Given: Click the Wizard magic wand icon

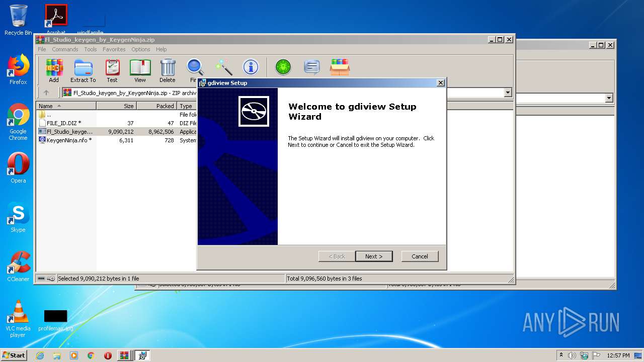Looking at the screenshot, I should pyautogui.click(x=223, y=67).
